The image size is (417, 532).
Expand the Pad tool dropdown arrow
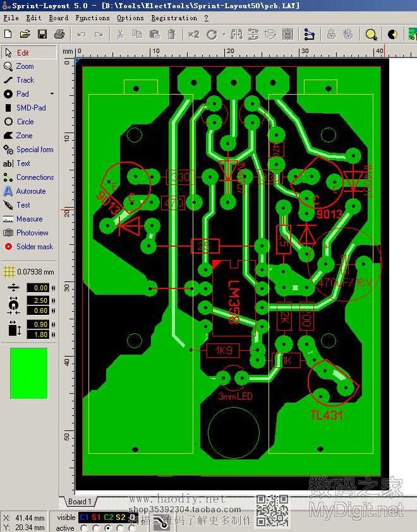[x=52, y=94]
